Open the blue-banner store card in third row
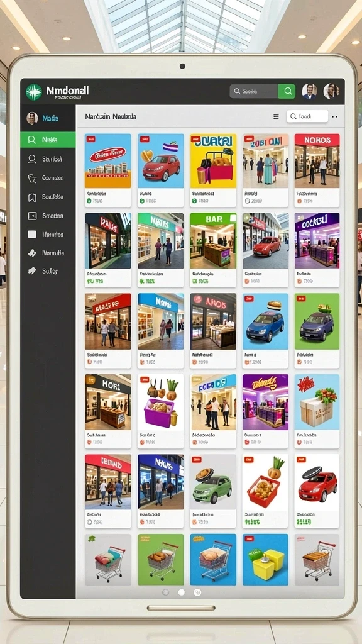The width and height of the screenshot is (362, 644). pos(160,330)
